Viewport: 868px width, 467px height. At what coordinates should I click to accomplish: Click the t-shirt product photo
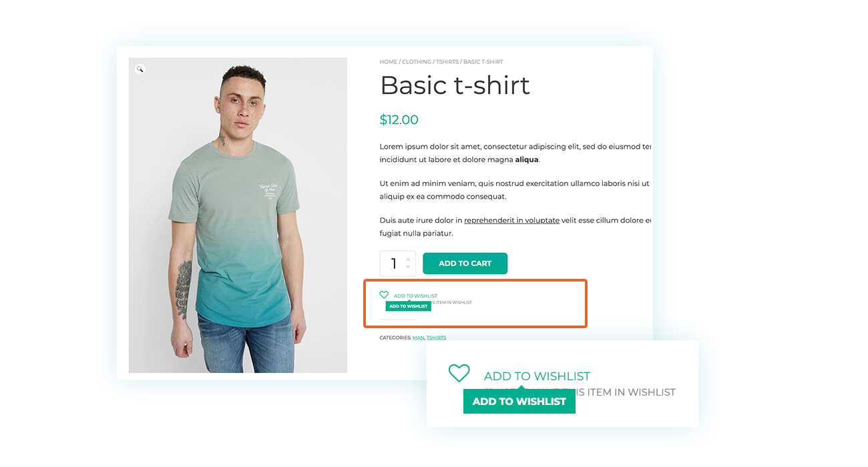tap(238, 215)
